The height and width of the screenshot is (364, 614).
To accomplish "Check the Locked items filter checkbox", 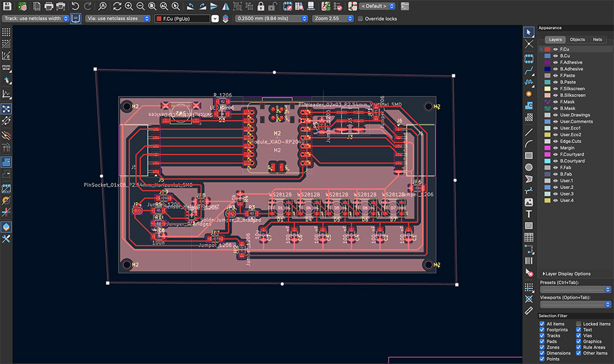I will [578, 323].
